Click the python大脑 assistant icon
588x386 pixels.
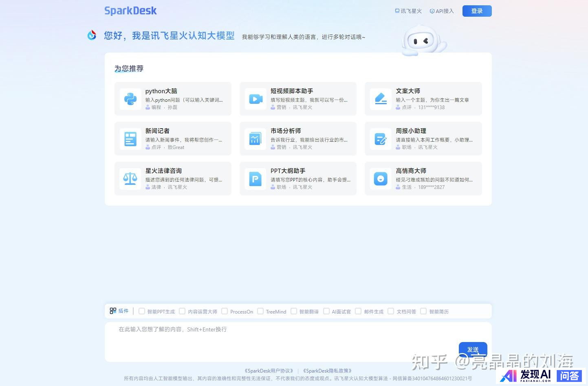(130, 99)
